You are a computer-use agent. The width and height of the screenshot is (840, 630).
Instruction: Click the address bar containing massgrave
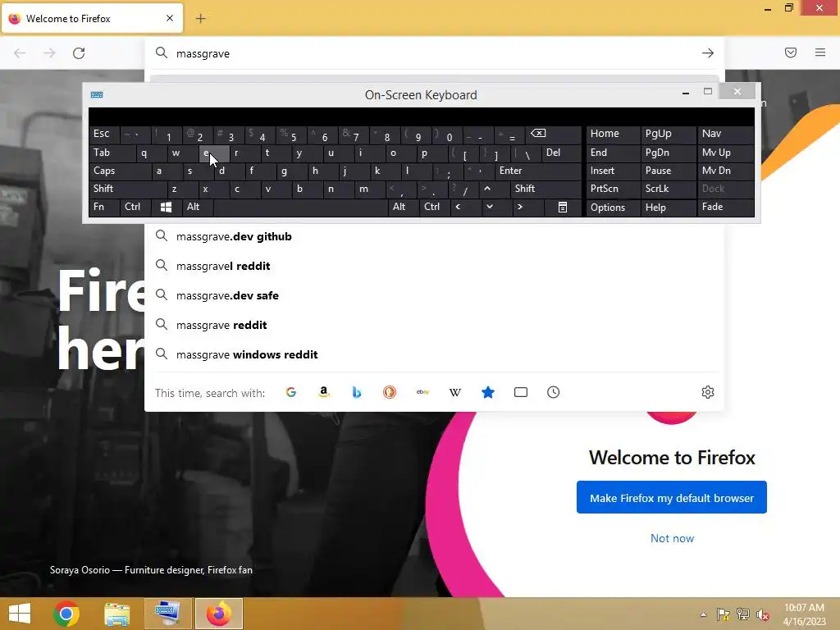tap(434, 53)
